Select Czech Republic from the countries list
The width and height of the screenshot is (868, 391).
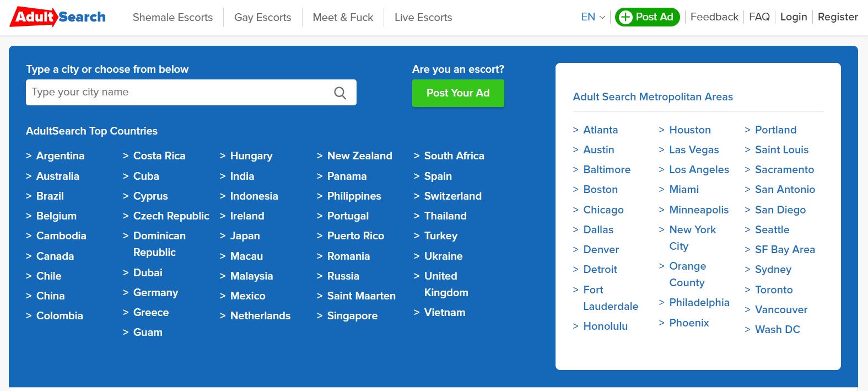tap(171, 216)
